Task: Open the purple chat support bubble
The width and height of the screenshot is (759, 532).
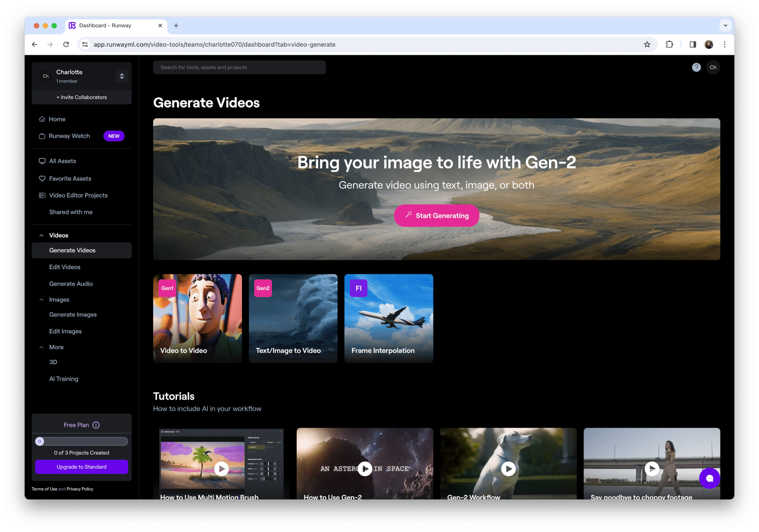Action: (x=709, y=478)
